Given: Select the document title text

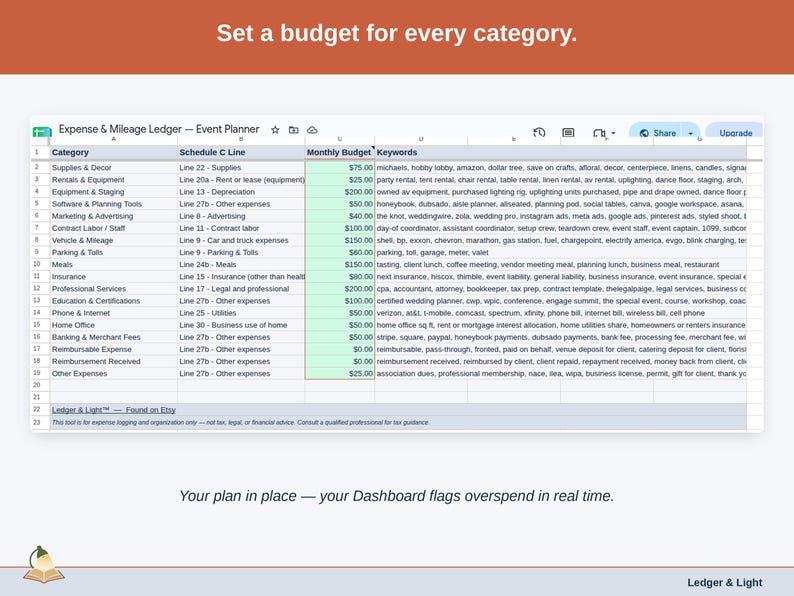Looking at the screenshot, I should tap(159, 129).
